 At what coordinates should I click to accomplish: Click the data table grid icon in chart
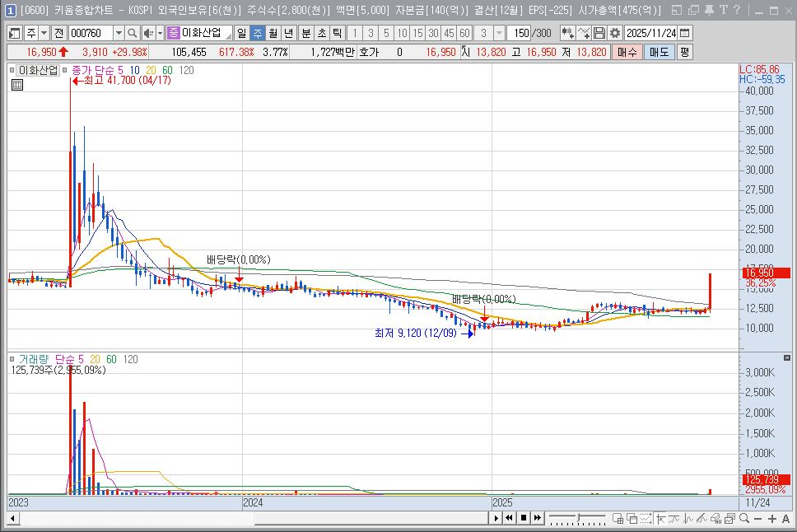point(16,85)
